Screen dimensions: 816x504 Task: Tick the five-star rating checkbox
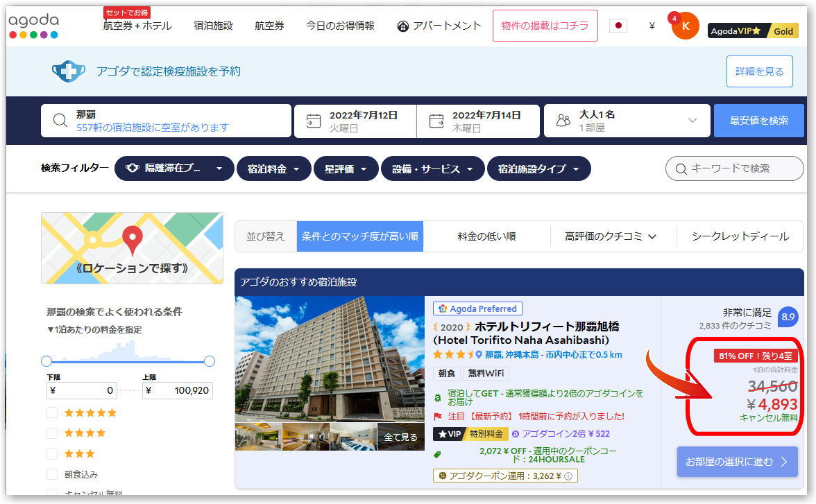tap(52, 412)
